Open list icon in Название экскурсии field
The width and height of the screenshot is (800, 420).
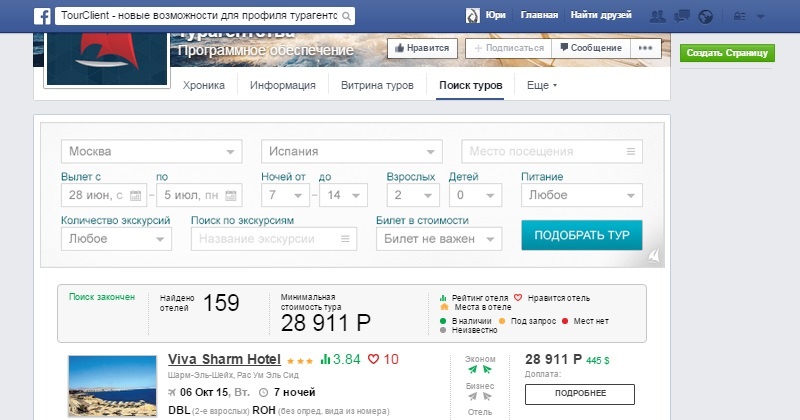tap(345, 239)
